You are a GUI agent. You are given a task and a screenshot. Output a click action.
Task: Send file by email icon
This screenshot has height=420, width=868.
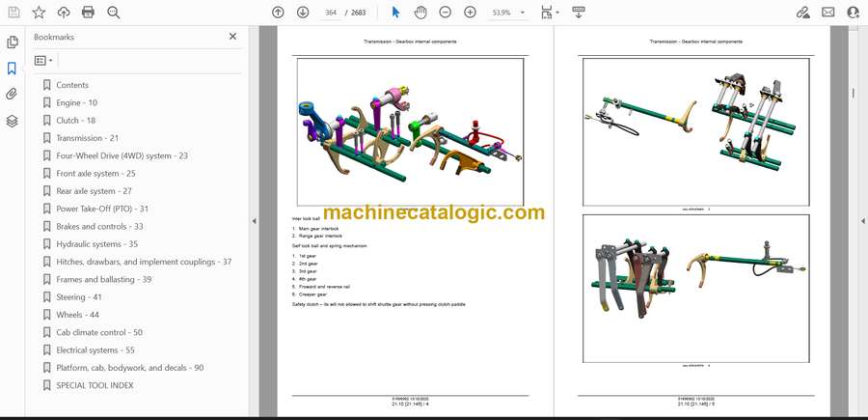[828, 13]
